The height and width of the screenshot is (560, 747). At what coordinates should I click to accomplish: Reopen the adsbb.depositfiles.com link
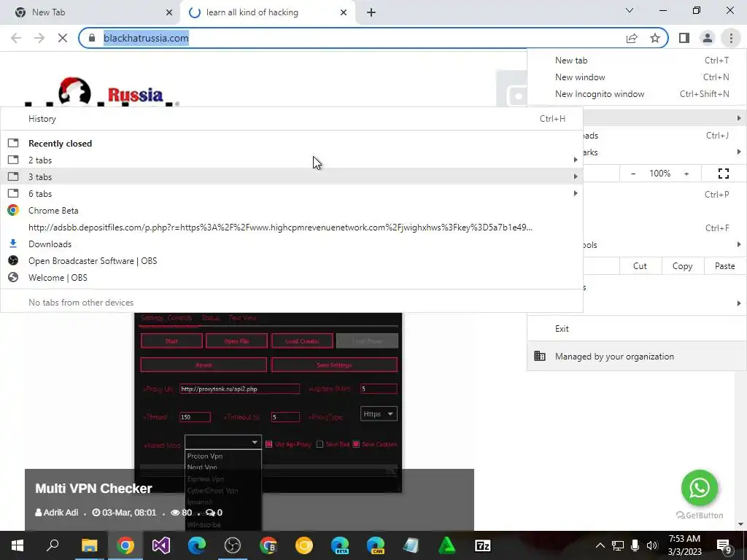pyautogui.click(x=292, y=227)
